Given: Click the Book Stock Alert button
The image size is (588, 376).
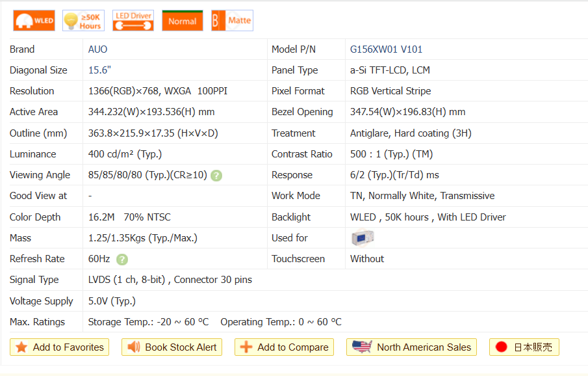Looking at the screenshot, I should point(172,347).
